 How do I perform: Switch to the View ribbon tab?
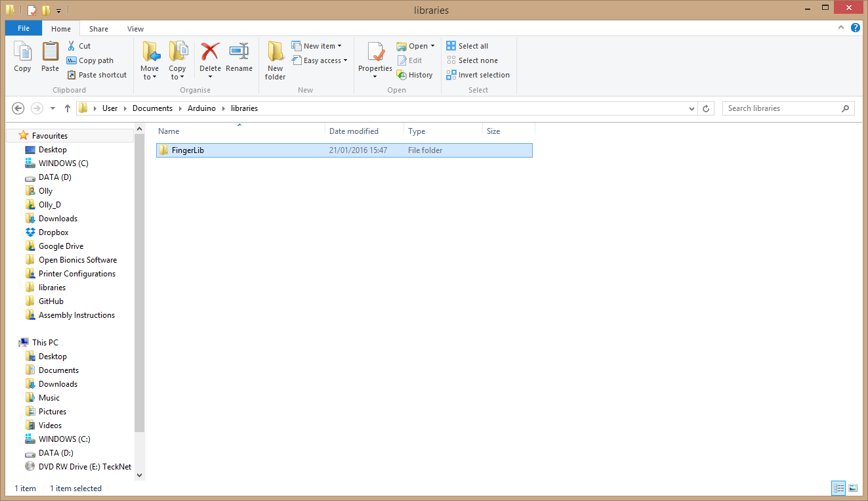(136, 29)
